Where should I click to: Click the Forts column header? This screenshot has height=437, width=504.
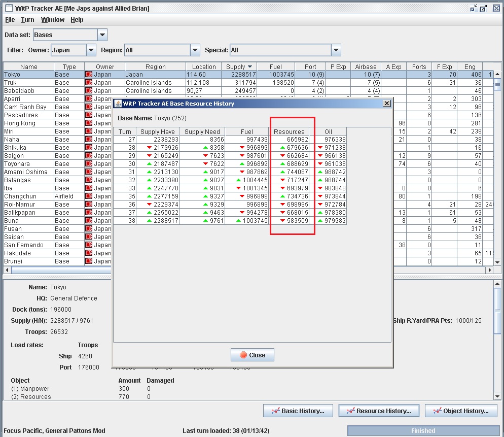click(x=419, y=66)
